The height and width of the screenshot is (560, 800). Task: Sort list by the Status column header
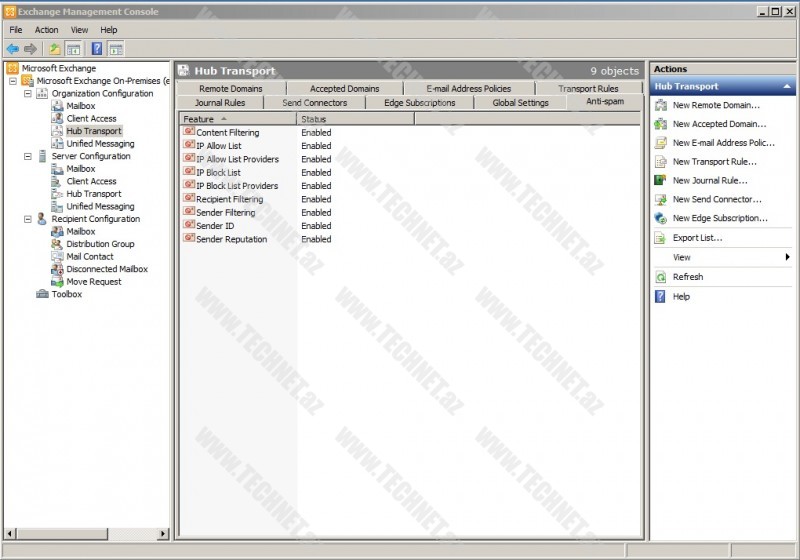point(314,119)
